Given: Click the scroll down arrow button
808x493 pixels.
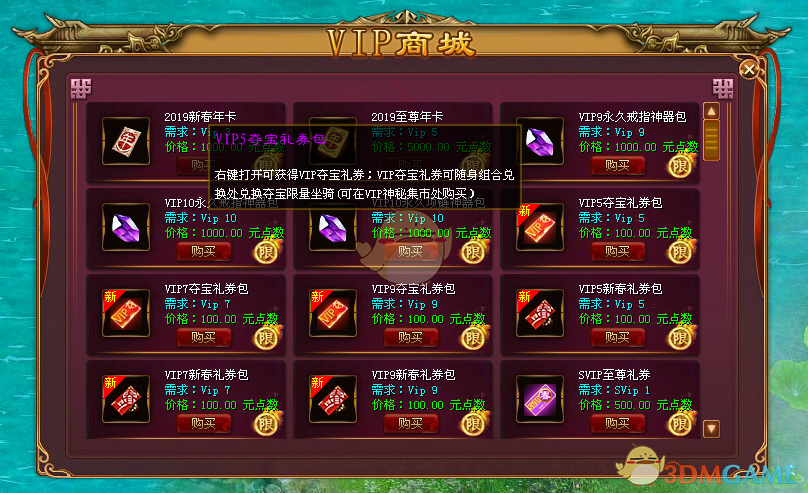Looking at the screenshot, I should tap(712, 429).
